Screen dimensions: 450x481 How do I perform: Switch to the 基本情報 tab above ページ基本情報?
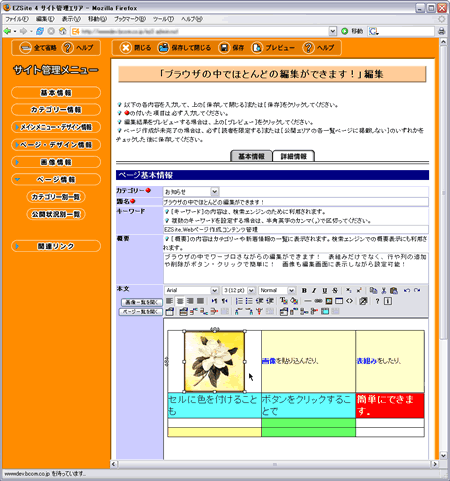tap(251, 156)
